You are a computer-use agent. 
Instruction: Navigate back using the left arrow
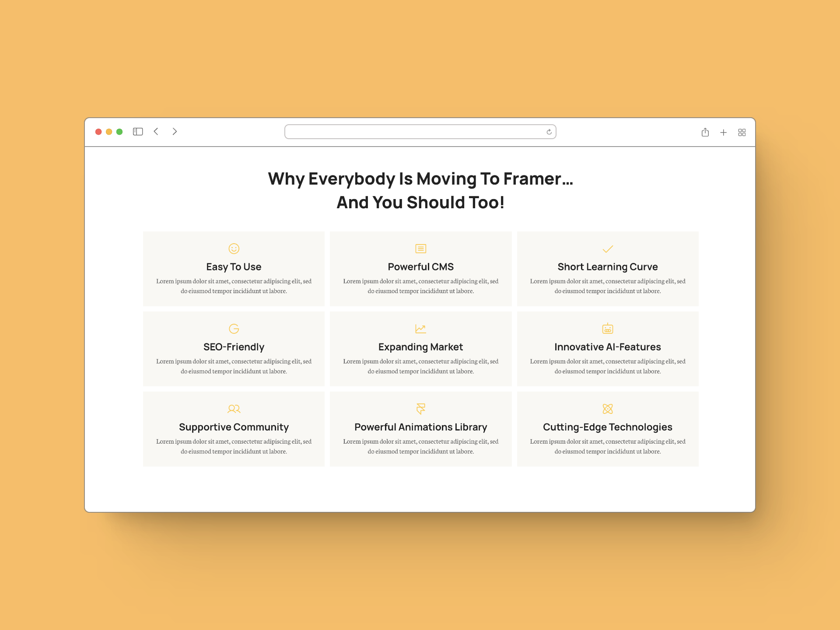(156, 131)
